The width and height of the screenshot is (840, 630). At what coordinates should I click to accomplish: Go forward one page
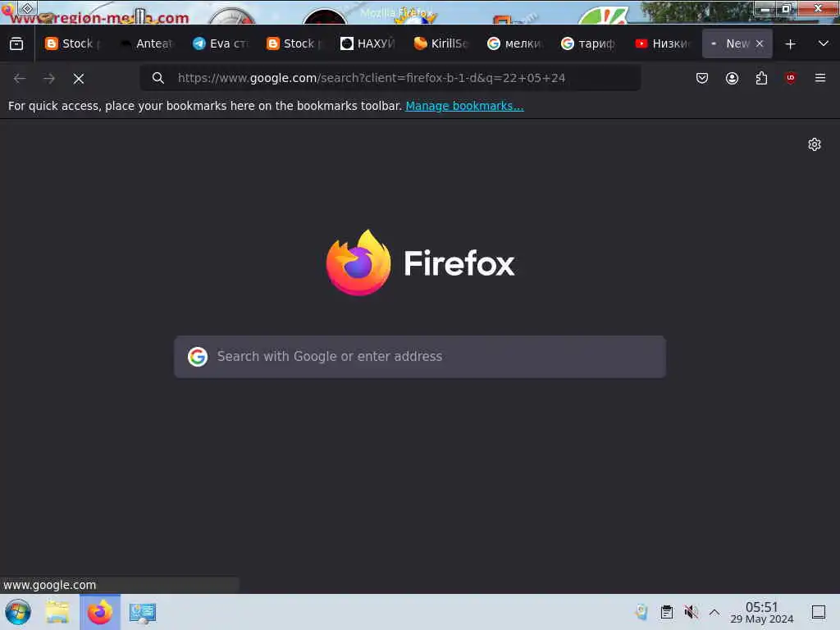tap(49, 78)
